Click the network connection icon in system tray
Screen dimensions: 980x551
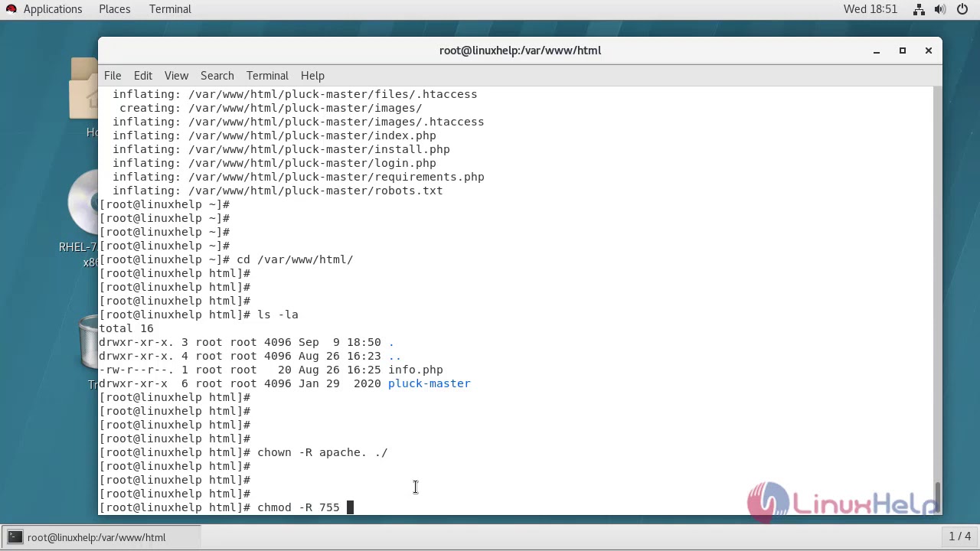coord(920,9)
